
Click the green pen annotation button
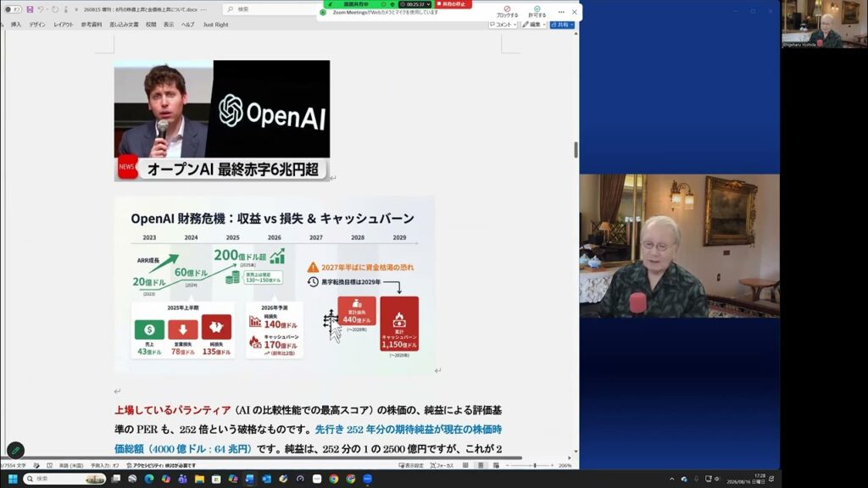tap(15, 451)
